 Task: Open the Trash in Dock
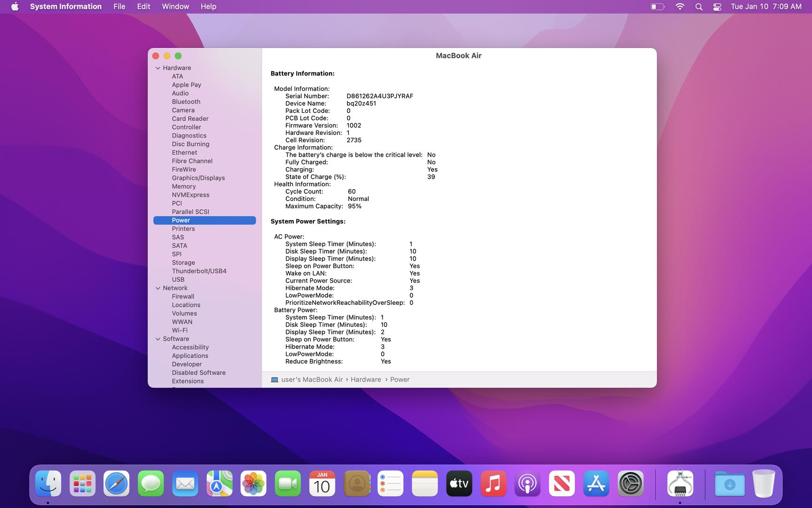coord(764,484)
